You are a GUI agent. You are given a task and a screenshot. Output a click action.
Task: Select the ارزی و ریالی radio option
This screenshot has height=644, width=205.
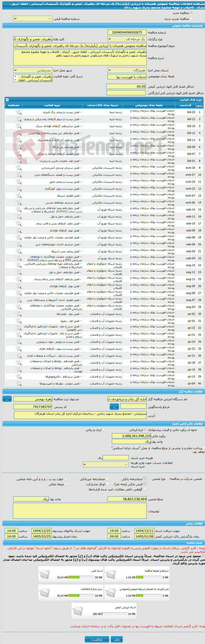pyautogui.click(x=103, y=430)
